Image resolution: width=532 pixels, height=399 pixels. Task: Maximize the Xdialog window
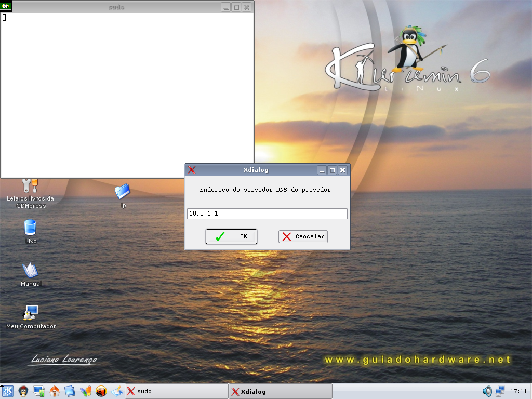(x=332, y=170)
